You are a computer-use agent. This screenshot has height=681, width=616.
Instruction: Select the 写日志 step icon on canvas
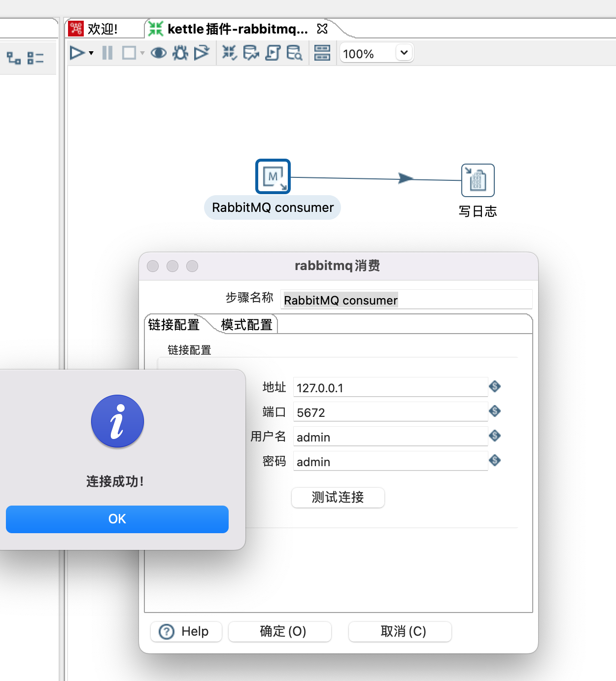point(478,180)
